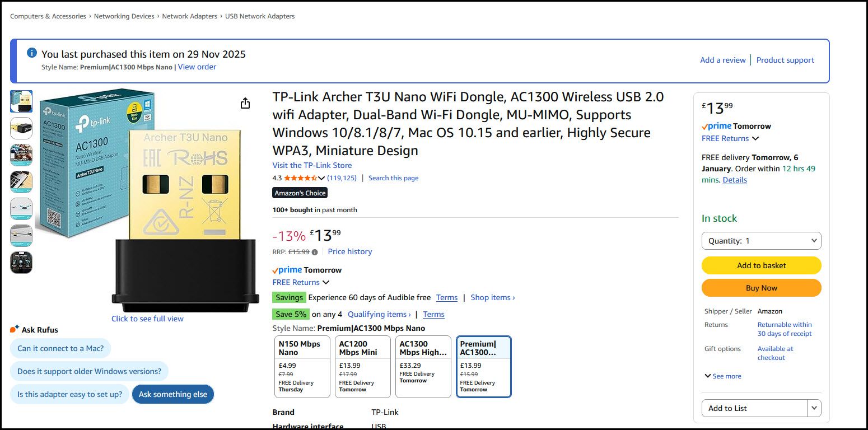Click the main product image
Image resolution: width=868 pixels, height=430 pixels.
tap(148, 202)
